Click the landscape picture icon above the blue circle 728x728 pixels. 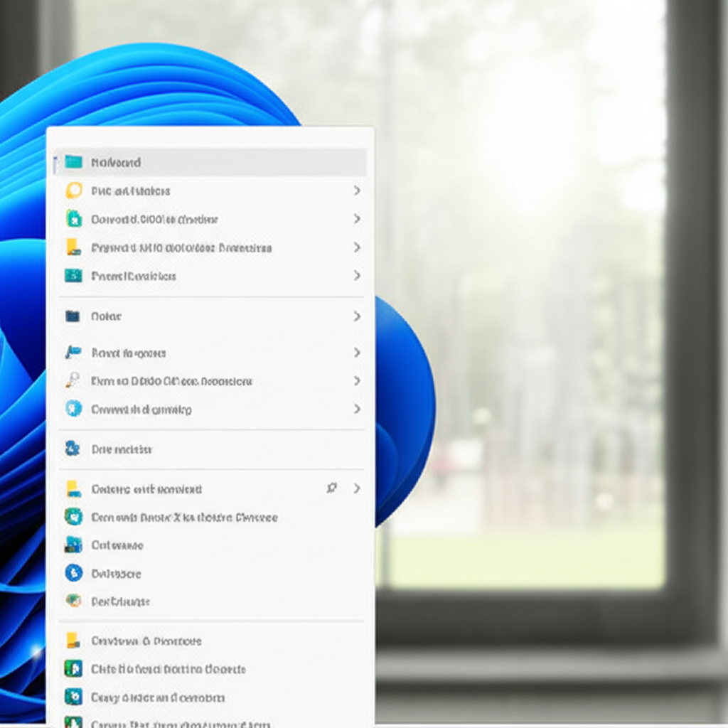(73, 545)
